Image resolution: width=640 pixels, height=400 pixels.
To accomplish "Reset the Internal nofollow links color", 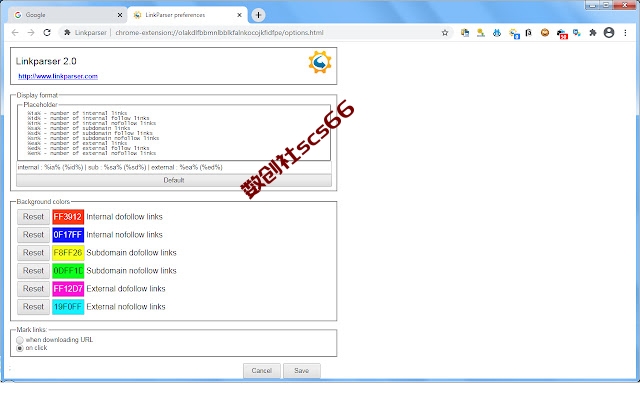I will (x=33, y=235).
